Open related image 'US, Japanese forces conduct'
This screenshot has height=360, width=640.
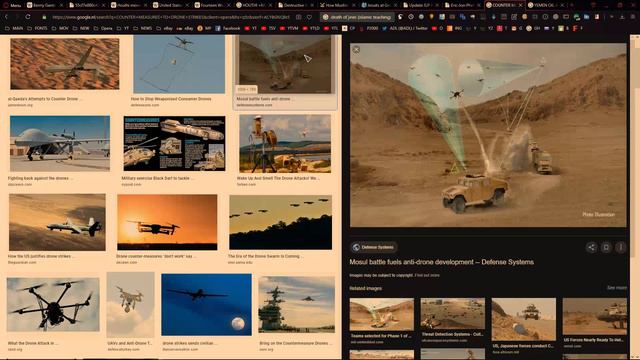[524, 319]
